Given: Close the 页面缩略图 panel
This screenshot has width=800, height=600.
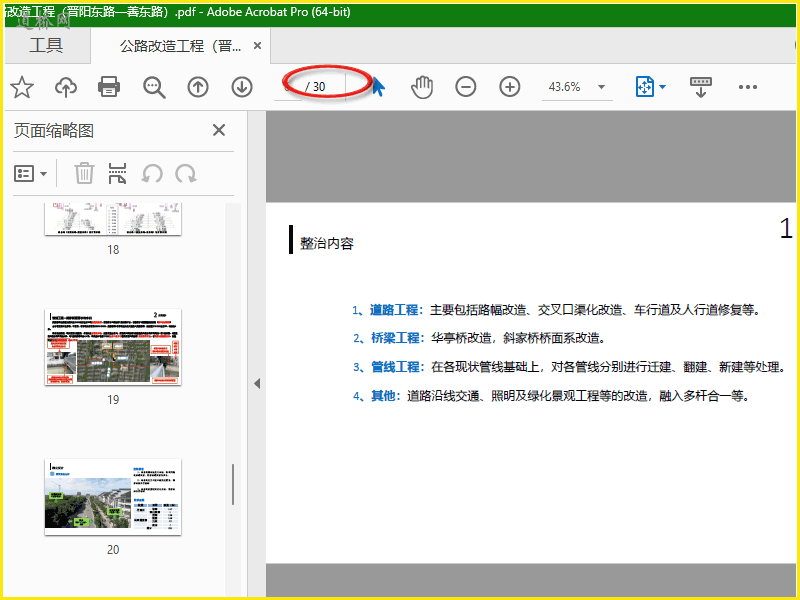Looking at the screenshot, I should click(219, 130).
